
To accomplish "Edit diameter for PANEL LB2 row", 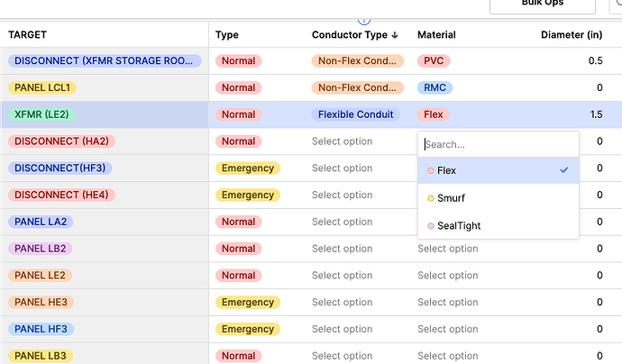I will [599, 249].
